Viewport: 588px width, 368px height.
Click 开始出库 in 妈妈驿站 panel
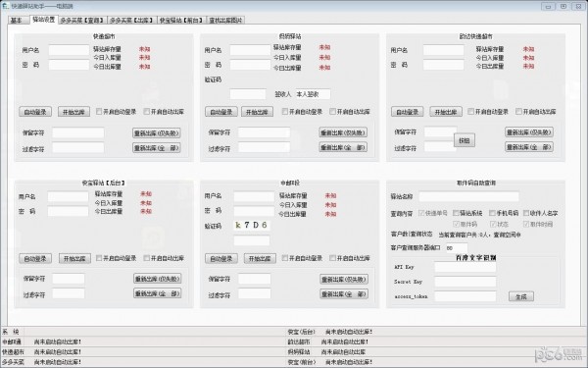coord(257,112)
